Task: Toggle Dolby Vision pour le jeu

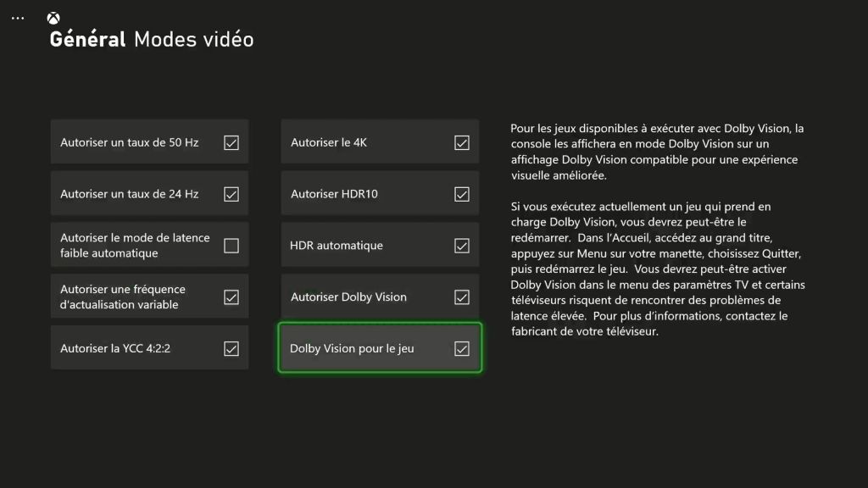Action: [462, 348]
